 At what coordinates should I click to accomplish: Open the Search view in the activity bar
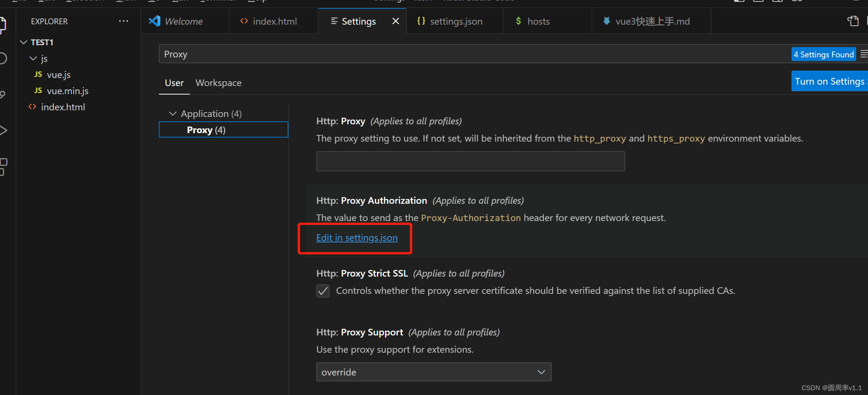point(4,58)
